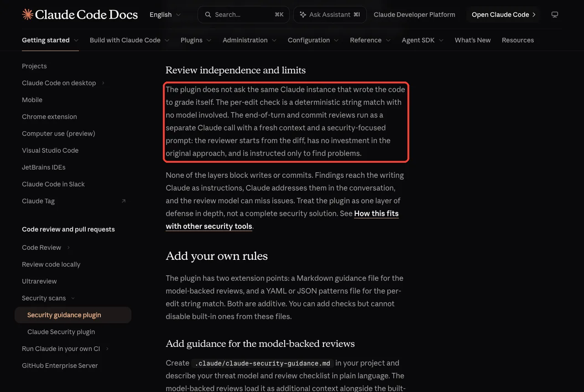Click the Ask Assistant button

(330, 15)
